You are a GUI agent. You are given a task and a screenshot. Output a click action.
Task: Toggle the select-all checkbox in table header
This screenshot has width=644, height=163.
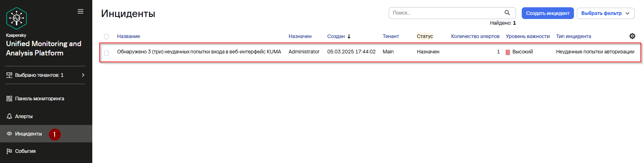click(106, 36)
